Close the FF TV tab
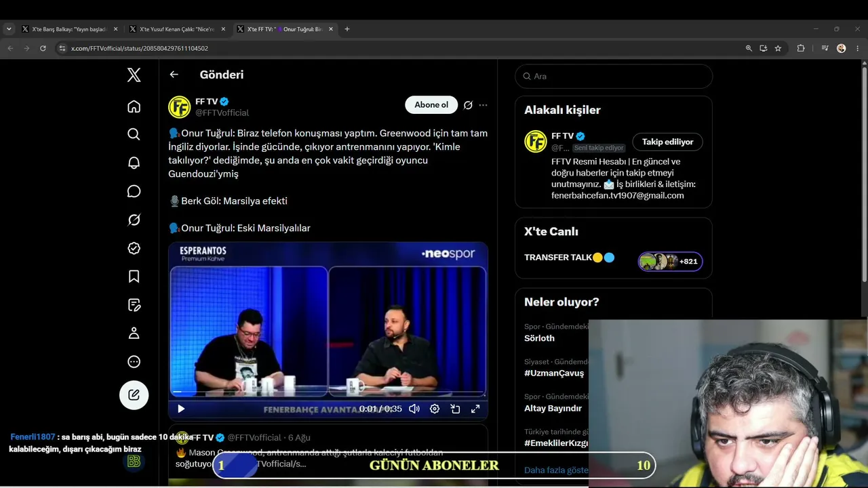 pos(331,29)
